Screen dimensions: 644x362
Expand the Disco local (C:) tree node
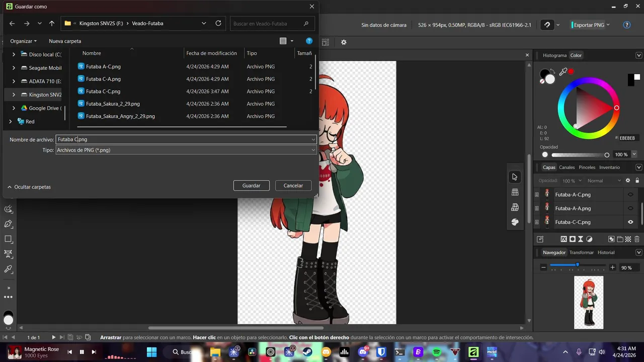tap(14, 54)
